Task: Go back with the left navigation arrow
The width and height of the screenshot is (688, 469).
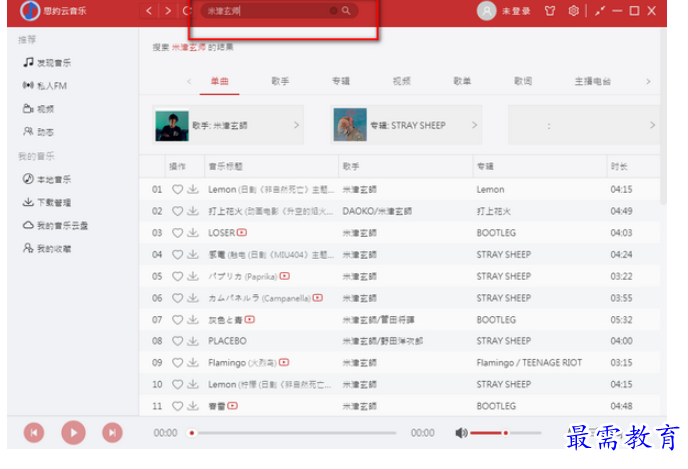Action: (x=149, y=11)
